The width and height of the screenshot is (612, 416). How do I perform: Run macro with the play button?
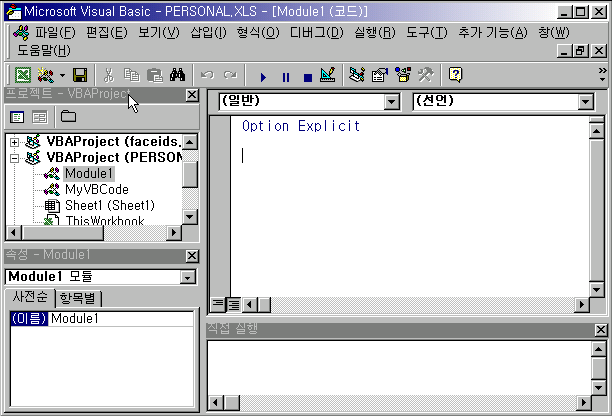(x=263, y=77)
